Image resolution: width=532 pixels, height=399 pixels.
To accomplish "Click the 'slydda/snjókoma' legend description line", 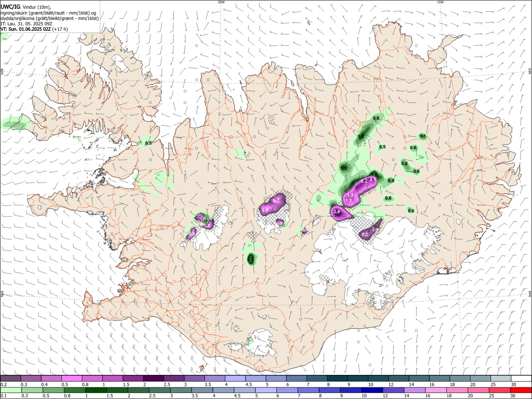I will (x=49, y=18).
